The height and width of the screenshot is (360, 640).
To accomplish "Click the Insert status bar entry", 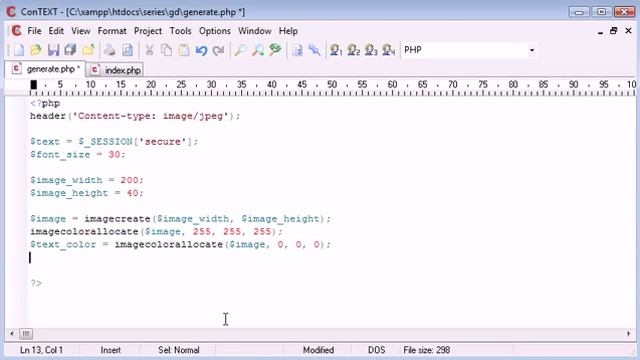I will (111, 350).
